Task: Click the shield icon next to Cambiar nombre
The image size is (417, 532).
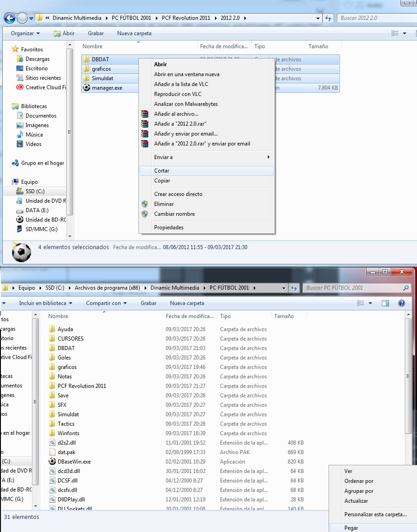Action: tap(145, 214)
